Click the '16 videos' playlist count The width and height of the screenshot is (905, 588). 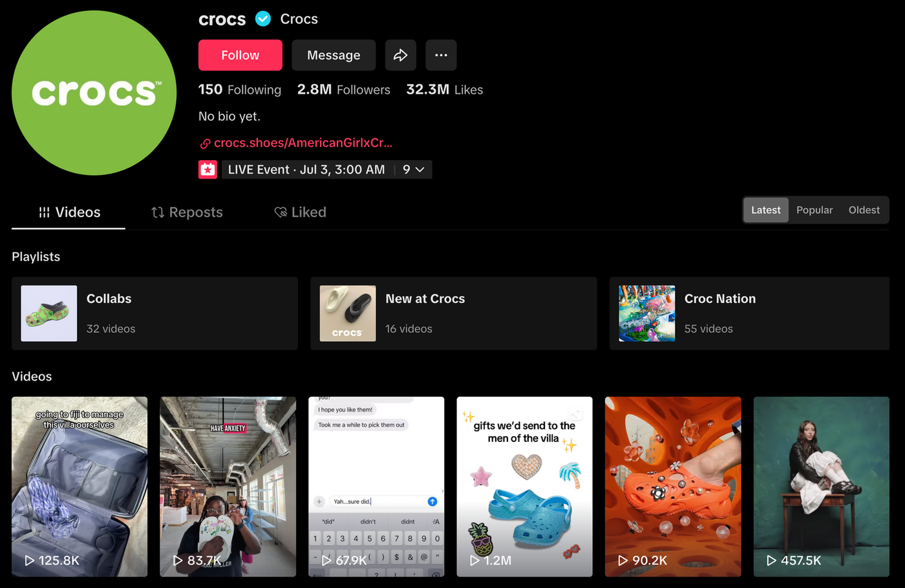pyautogui.click(x=409, y=329)
